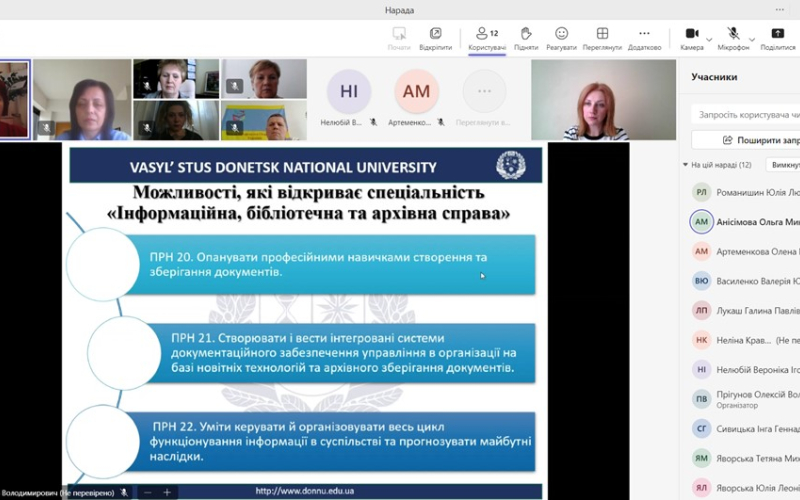This screenshot has height=500, width=800.
Task: Click the ЛП avatar in participant list
Action: tap(702, 311)
